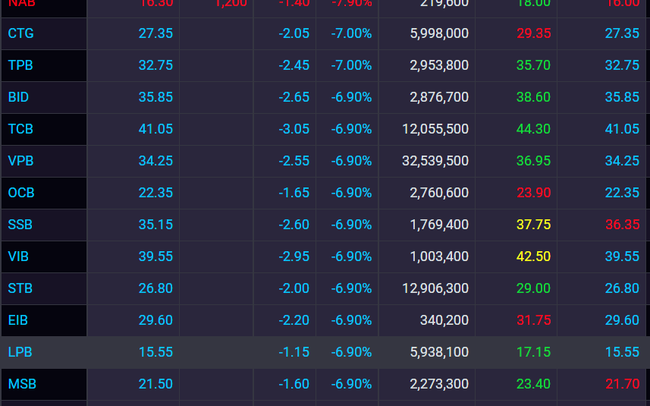Click SSB volume 1,769,400
650x406 pixels.
point(439,225)
